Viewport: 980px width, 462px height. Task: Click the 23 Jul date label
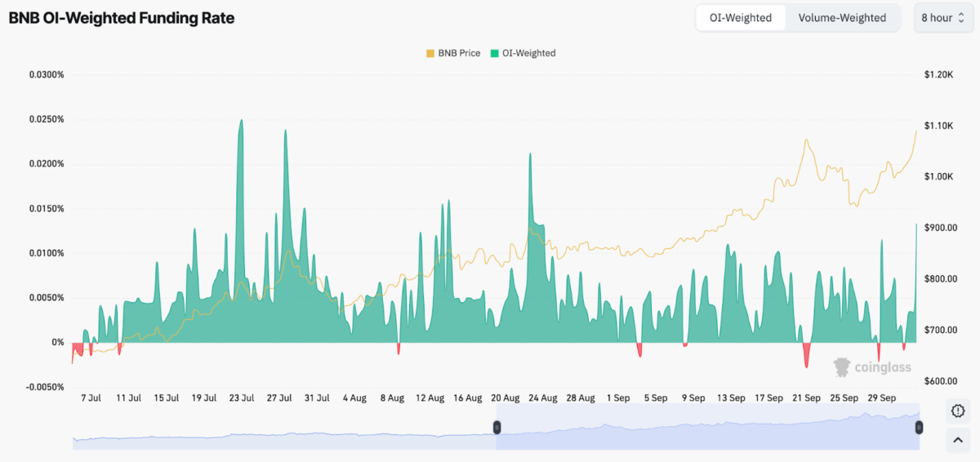(242, 398)
